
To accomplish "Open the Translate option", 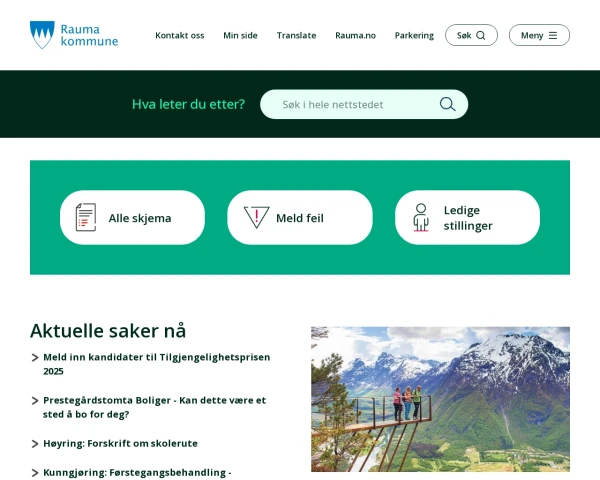I will (296, 35).
